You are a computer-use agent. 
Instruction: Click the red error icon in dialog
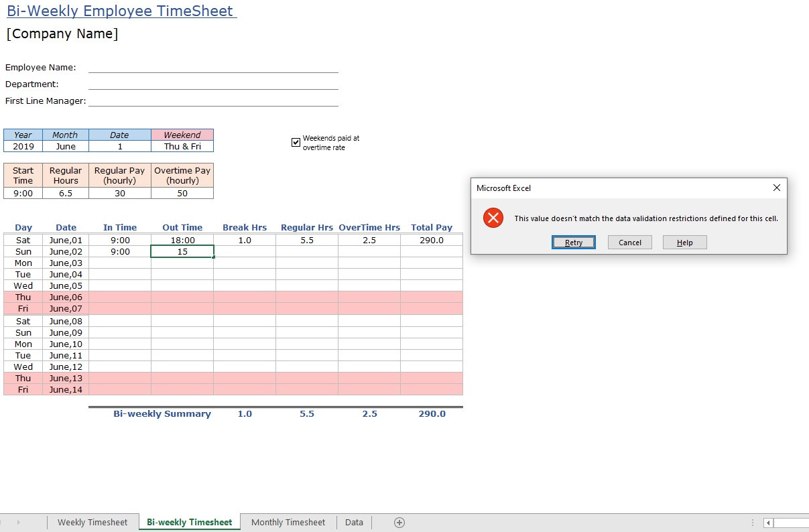[493, 218]
